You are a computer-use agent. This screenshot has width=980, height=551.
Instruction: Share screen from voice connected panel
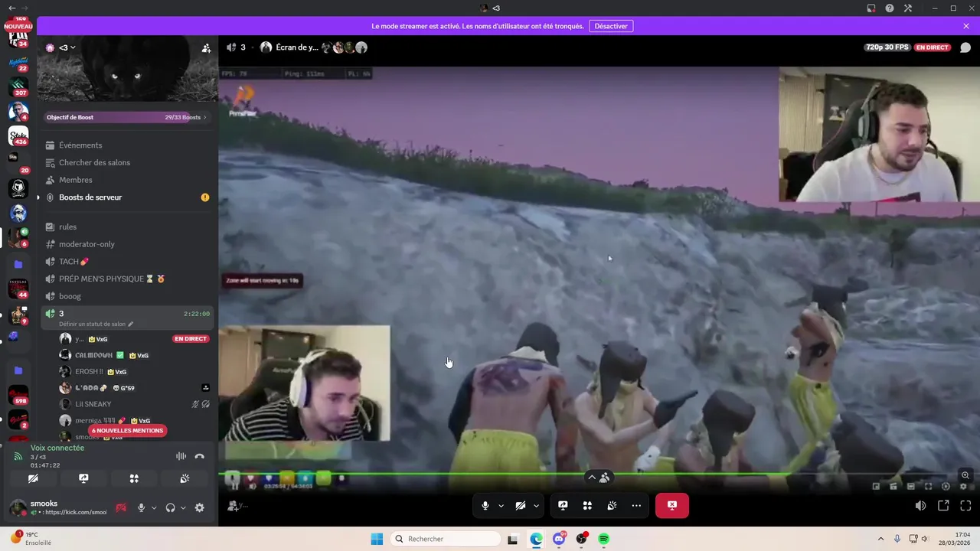click(83, 478)
